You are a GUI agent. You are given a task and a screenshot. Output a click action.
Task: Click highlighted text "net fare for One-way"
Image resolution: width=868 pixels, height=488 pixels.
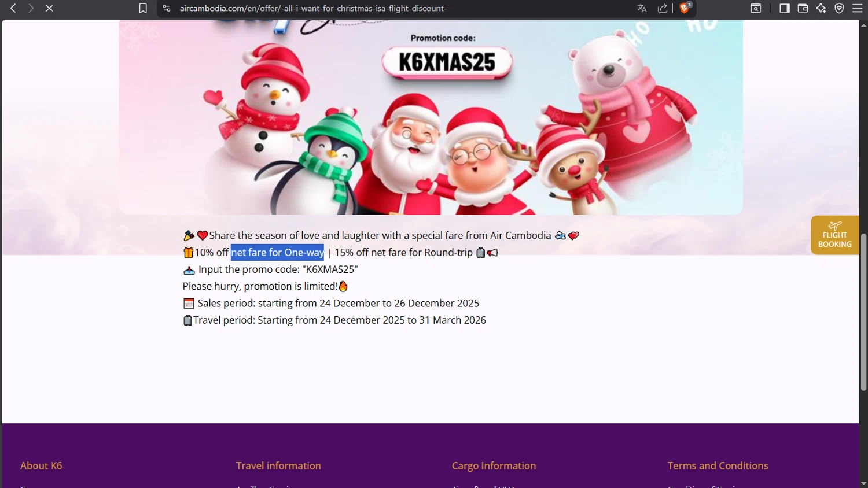pyautogui.click(x=277, y=252)
